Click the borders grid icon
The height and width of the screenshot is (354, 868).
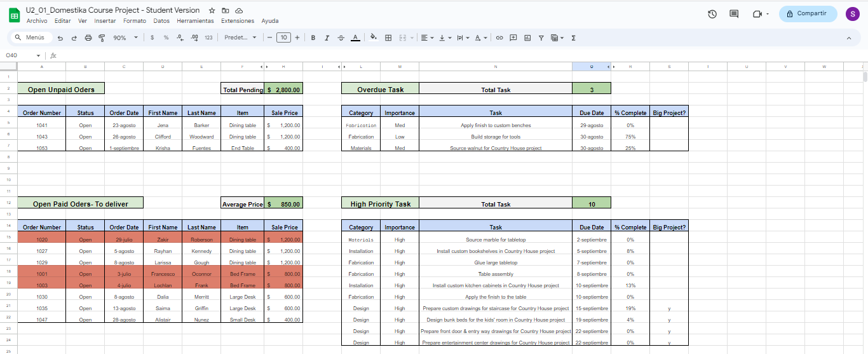(x=388, y=38)
